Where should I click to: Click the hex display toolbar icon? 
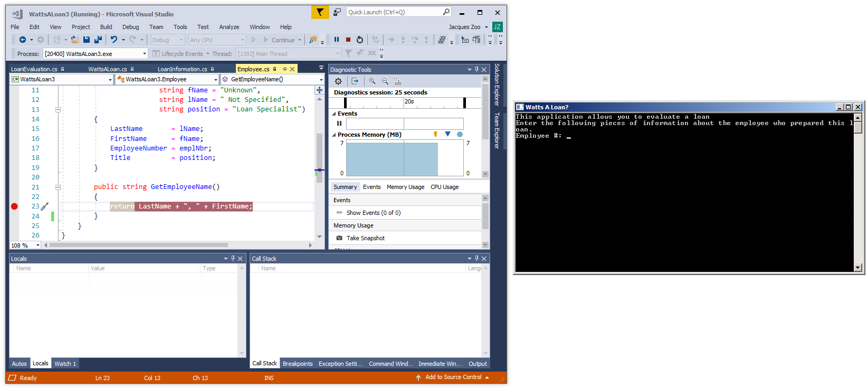(442, 40)
